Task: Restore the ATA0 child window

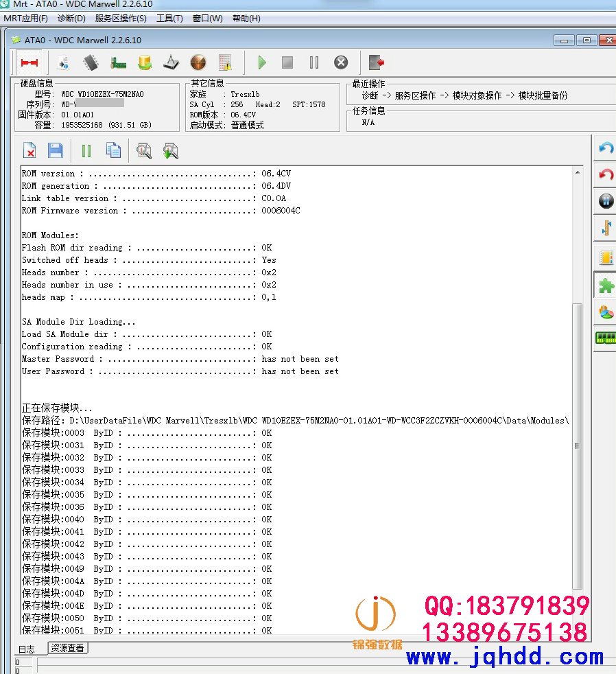Action: [587, 40]
